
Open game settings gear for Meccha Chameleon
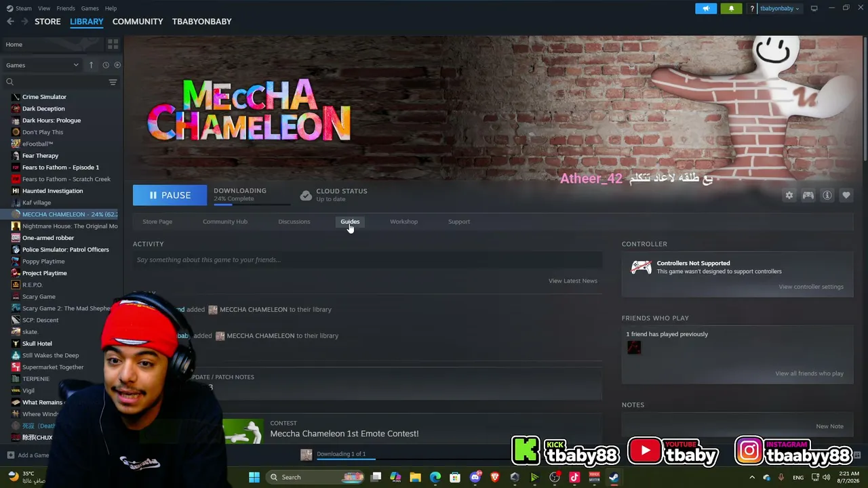pyautogui.click(x=789, y=195)
